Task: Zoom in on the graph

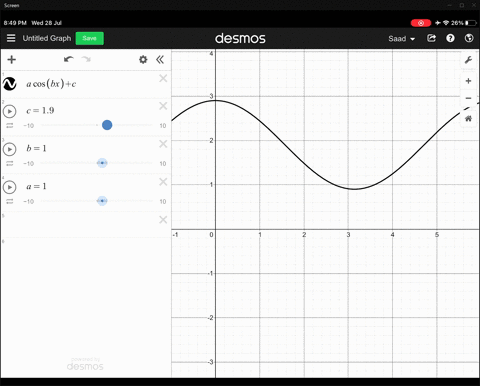Action: (468, 81)
